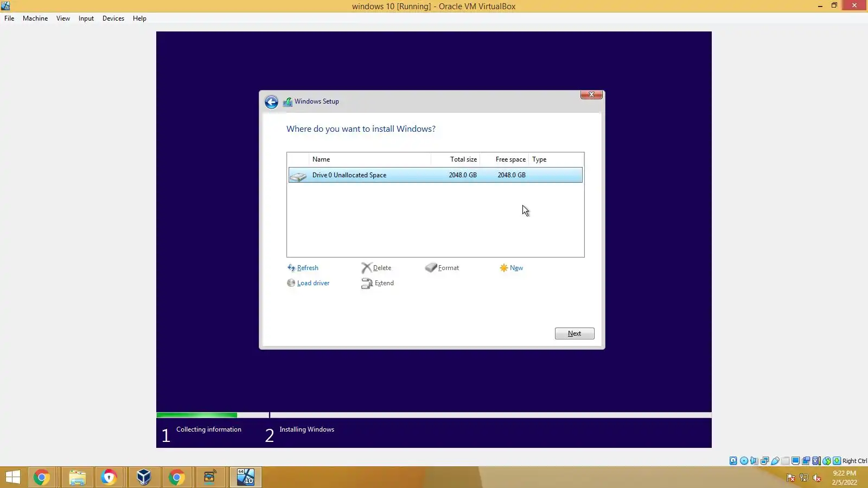The height and width of the screenshot is (488, 868).
Task: Open the Machine menu
Action: tap(35, 18)
